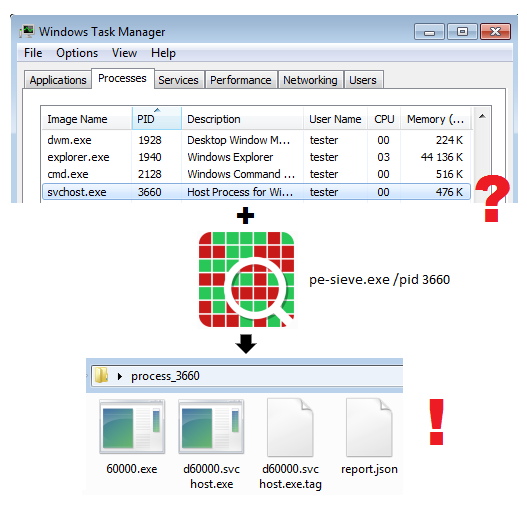Viewport: 527px width, 509px height.
Task: Click the Windows Explorer description cell
Action: pyautogui.click(x=230, y=157)
